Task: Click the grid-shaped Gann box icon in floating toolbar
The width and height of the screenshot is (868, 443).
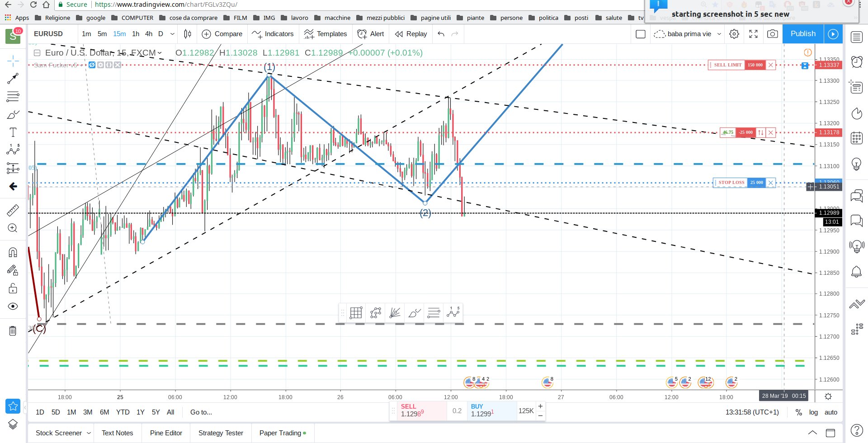Action: coord(356,312)
